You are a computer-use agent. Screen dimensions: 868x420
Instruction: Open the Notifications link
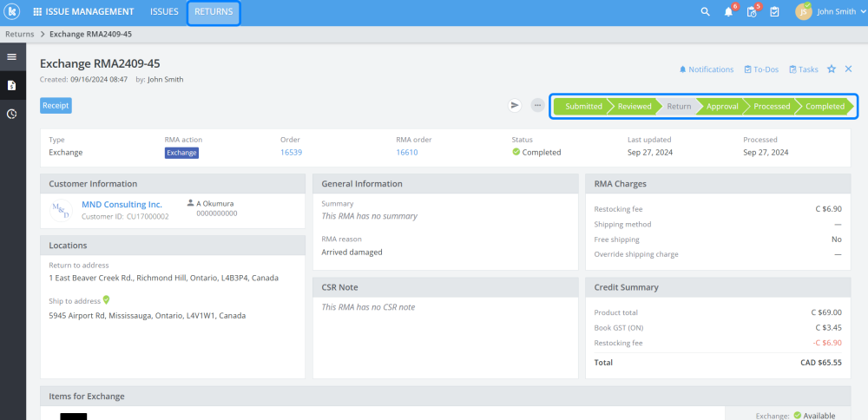[707, 69]
